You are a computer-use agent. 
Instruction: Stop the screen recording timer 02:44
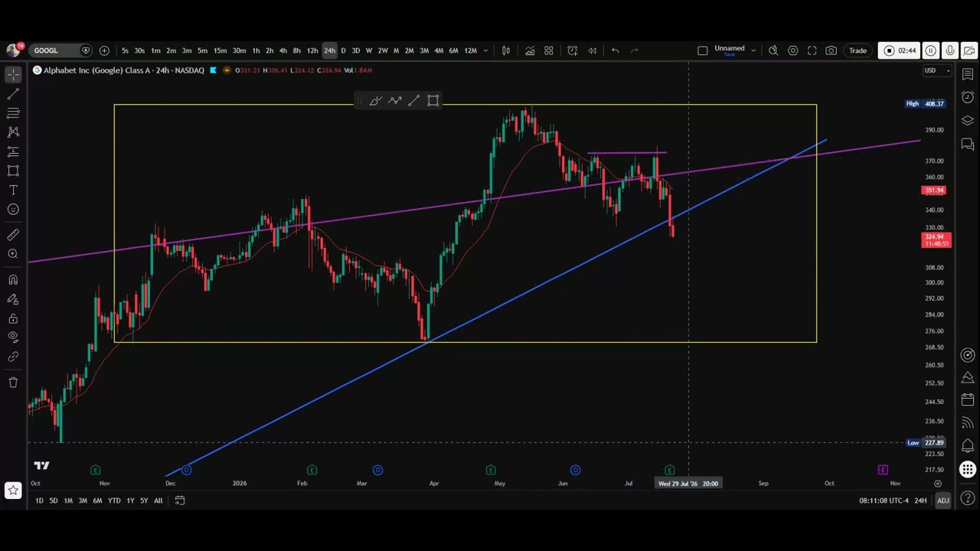(x=900, y=51)
